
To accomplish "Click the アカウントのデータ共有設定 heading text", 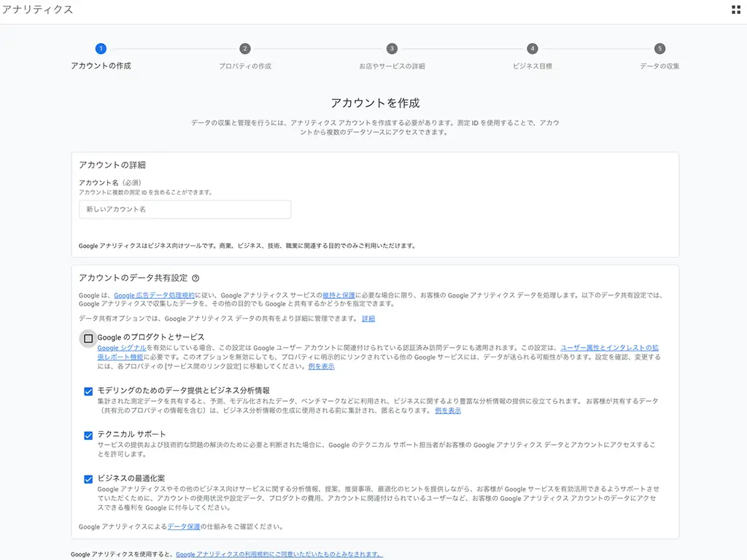I will [133, 278].
